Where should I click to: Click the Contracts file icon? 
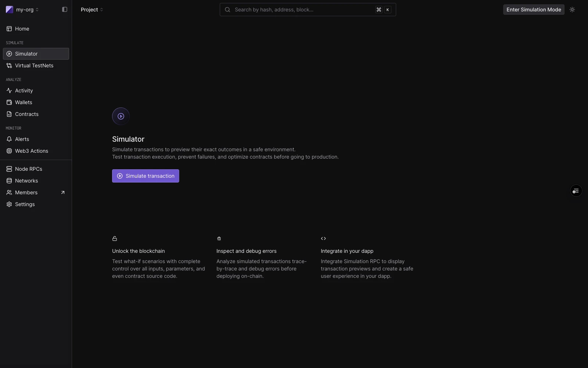(x=9, y=114)
